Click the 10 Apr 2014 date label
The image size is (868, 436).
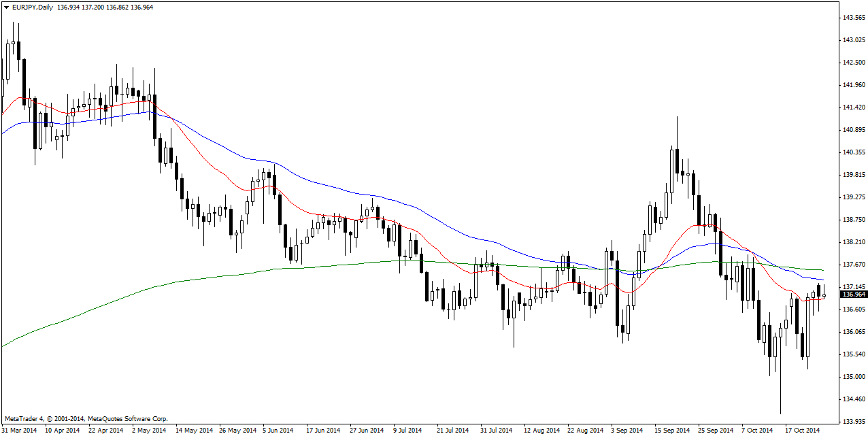pos(63,431)
